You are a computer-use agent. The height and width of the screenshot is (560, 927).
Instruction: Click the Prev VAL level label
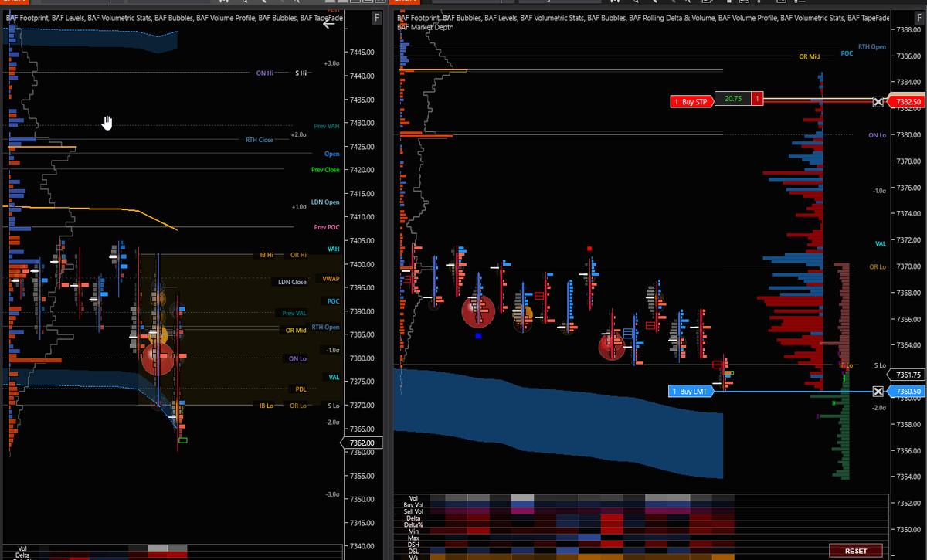tap(293, 313)
